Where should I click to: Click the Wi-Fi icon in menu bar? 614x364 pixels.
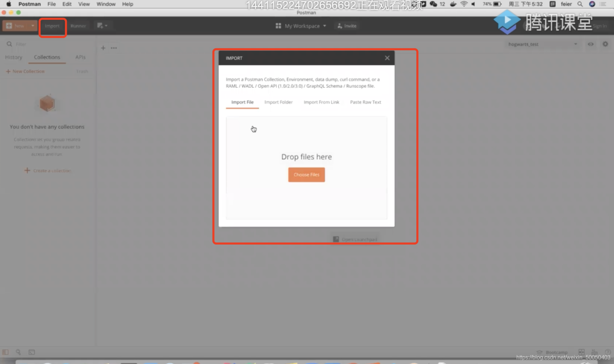coord(464,4)
